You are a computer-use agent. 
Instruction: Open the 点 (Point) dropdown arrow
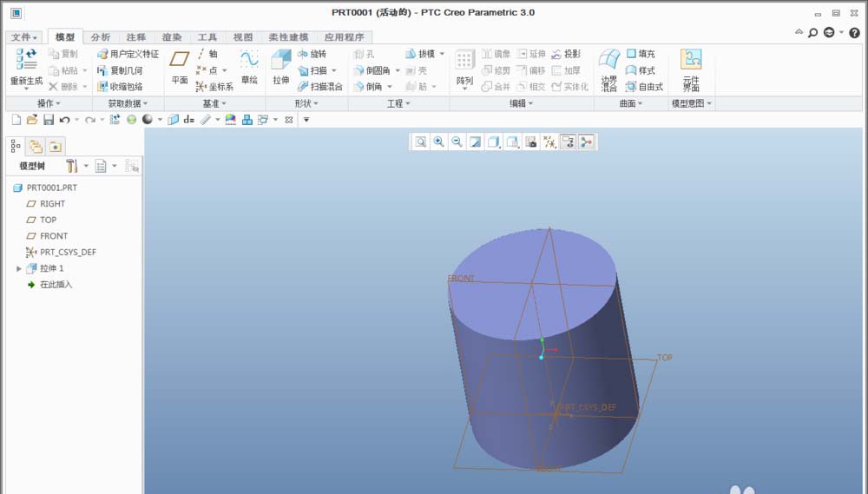tap(224, 70)
